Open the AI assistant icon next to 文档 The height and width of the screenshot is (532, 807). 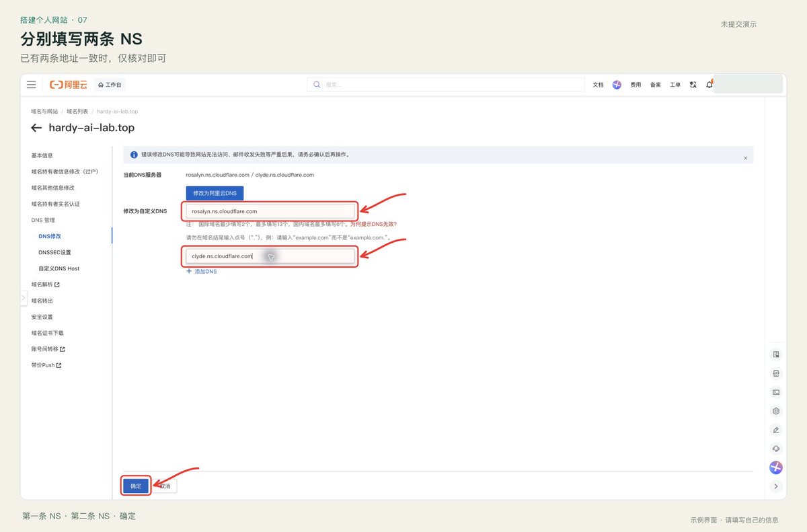[x=617, y=85]
